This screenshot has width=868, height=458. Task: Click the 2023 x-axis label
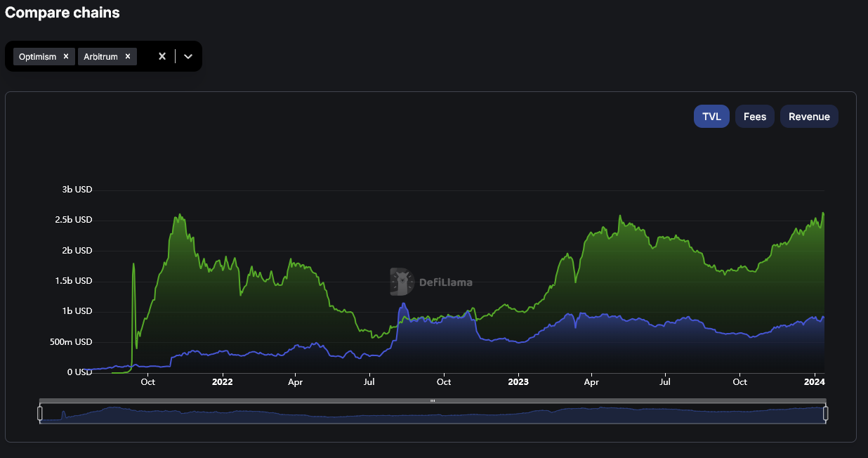point(518,382)
